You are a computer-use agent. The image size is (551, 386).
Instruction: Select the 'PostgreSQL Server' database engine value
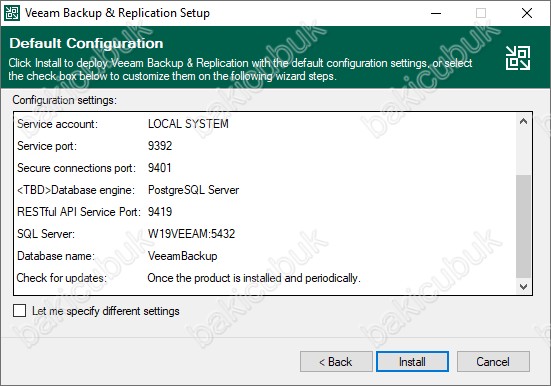pyautogui.click(x=193, y=190)
